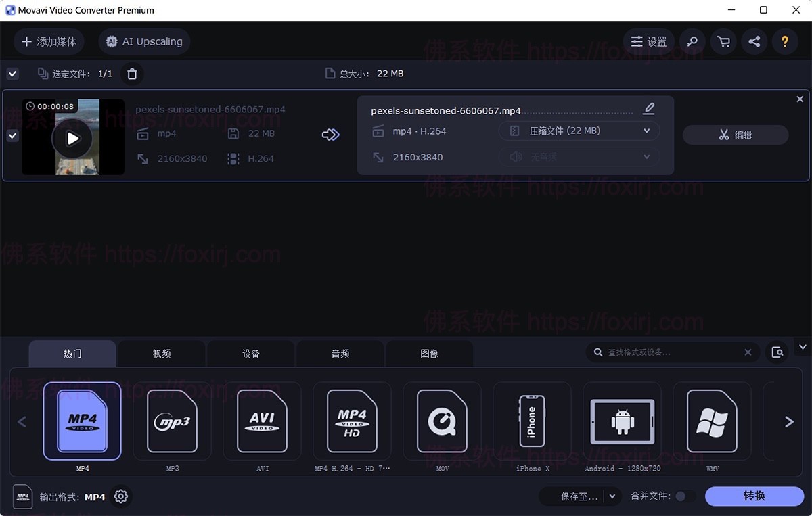The image size is (812, 516).
Task: Toggle the checkbox next to the video file
Action: [12, 135]
